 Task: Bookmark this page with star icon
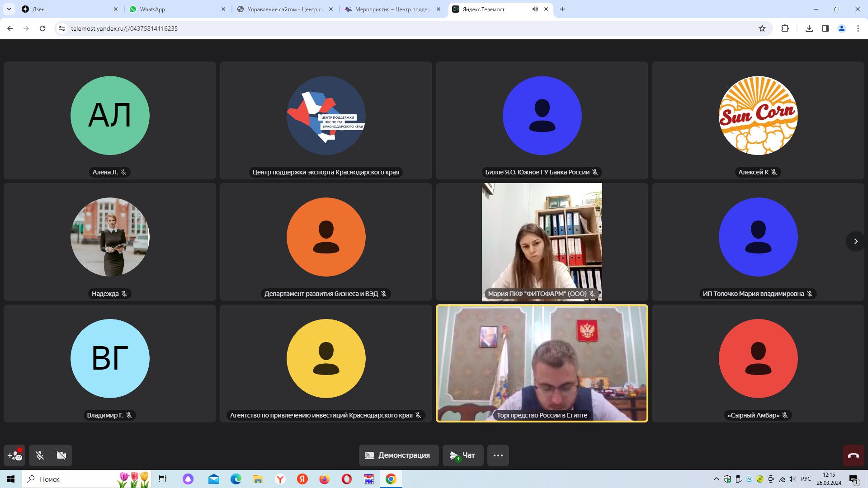coord(762,28)
